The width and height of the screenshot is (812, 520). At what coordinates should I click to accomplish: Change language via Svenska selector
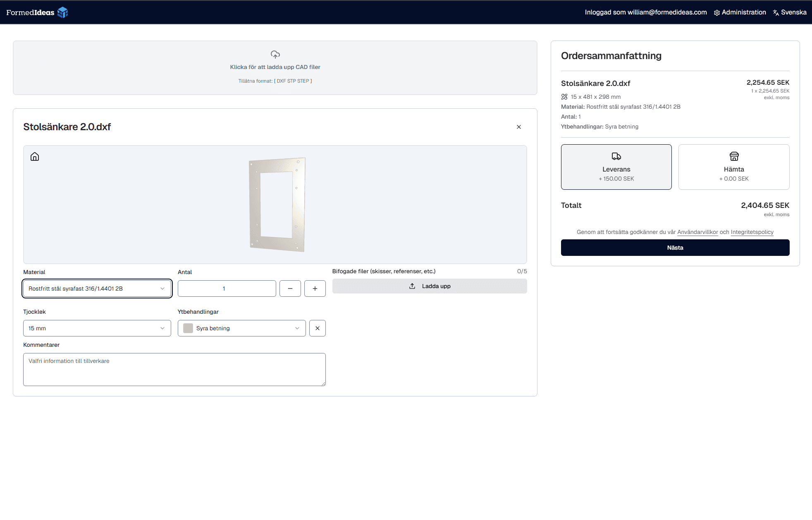click(x=790, y=12)
